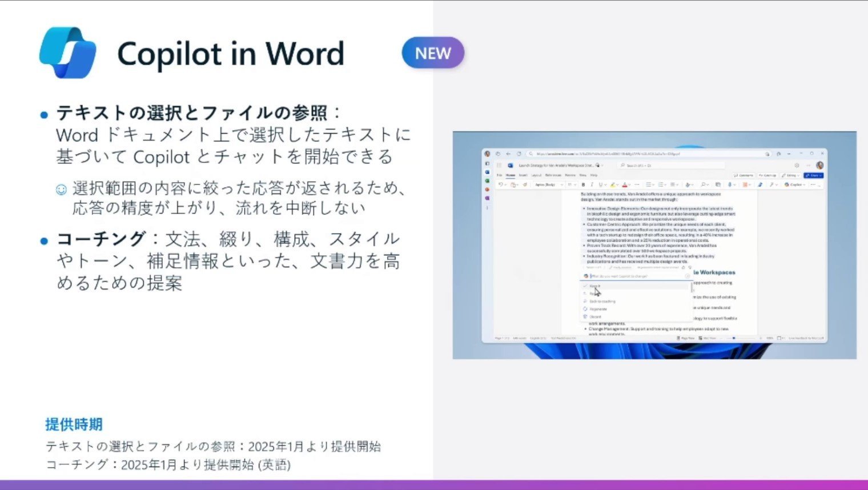Click the "提供時期" heading text

(x=74, y=424)
